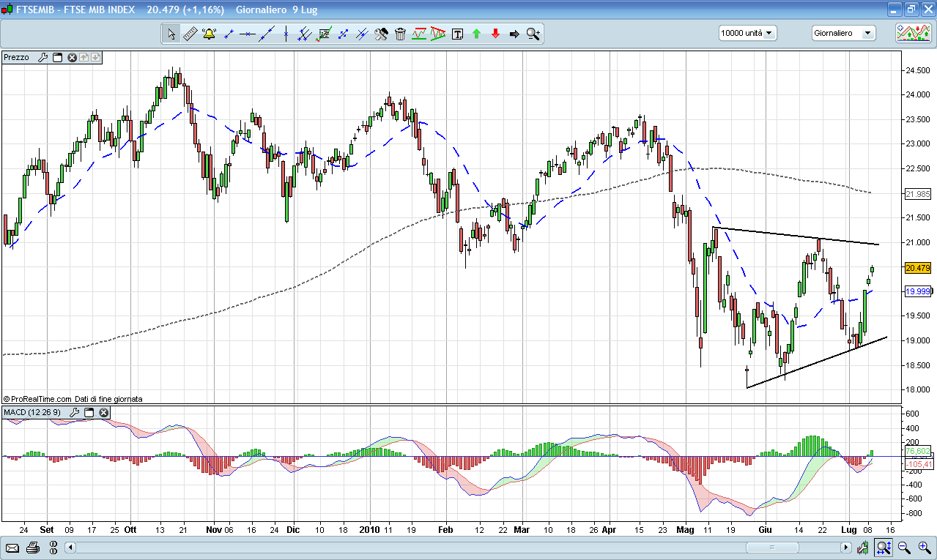Click the zoom out magnifier at bottom right
Viewport: 937px width, 560px height.
coord(903,548)
